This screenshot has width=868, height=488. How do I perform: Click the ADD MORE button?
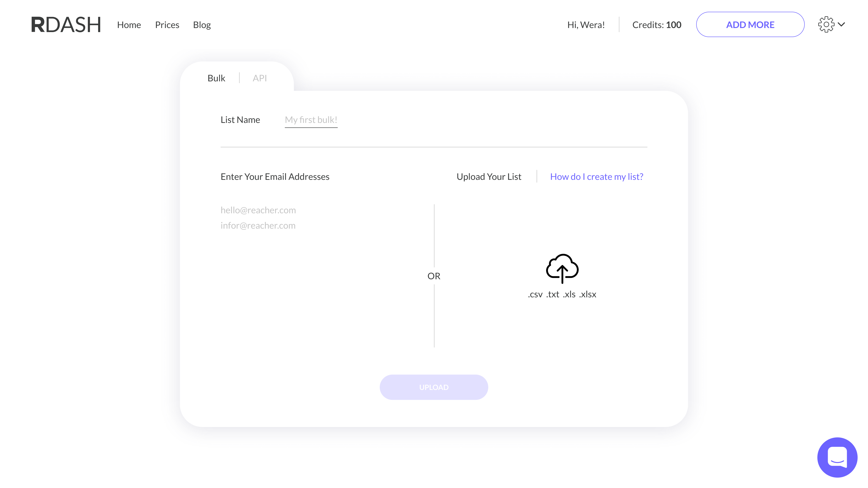pyautogui.click(x=750, y=24)
